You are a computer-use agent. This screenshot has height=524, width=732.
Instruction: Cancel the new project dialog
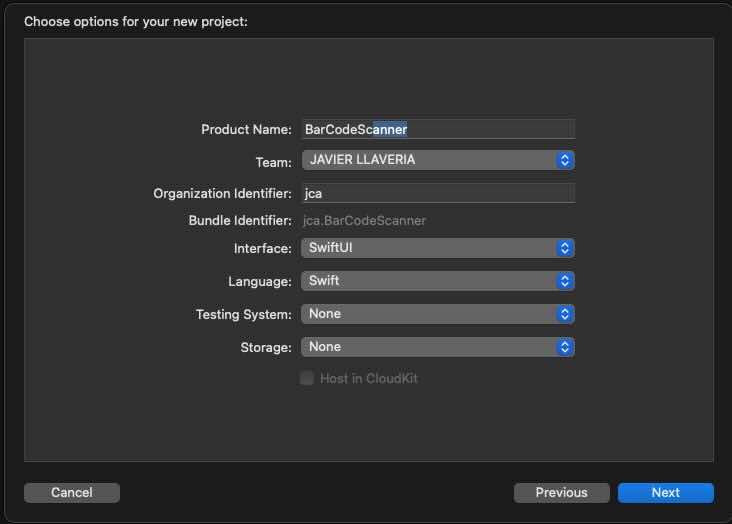coord(72,493)
